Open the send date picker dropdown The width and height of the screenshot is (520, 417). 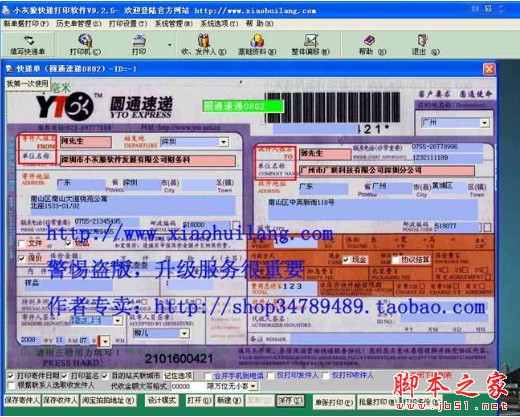pos(105,341)
